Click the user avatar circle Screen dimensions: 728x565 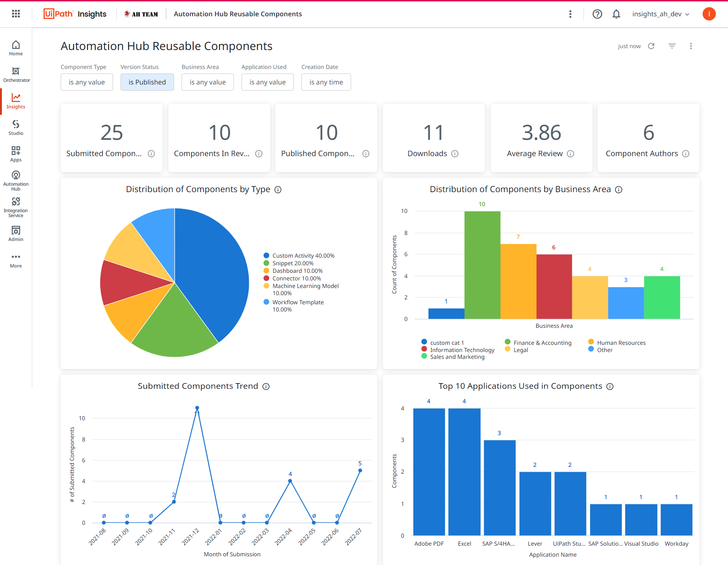(709, 14)
